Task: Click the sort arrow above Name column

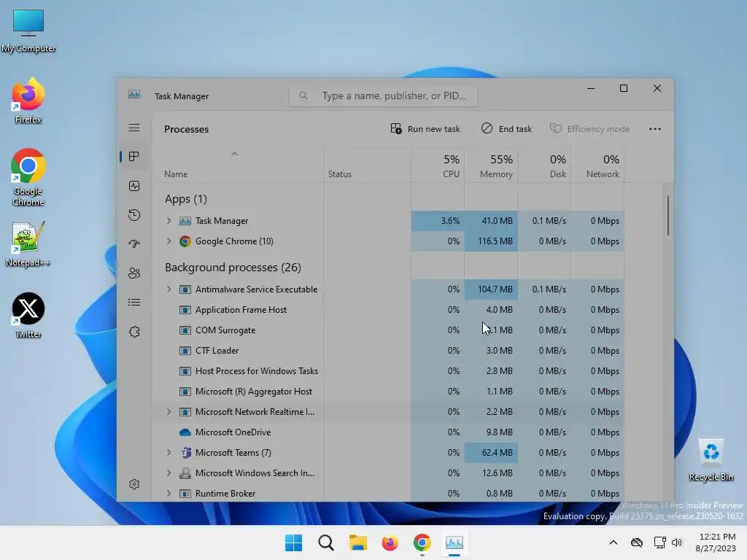Action: (234, 155)
